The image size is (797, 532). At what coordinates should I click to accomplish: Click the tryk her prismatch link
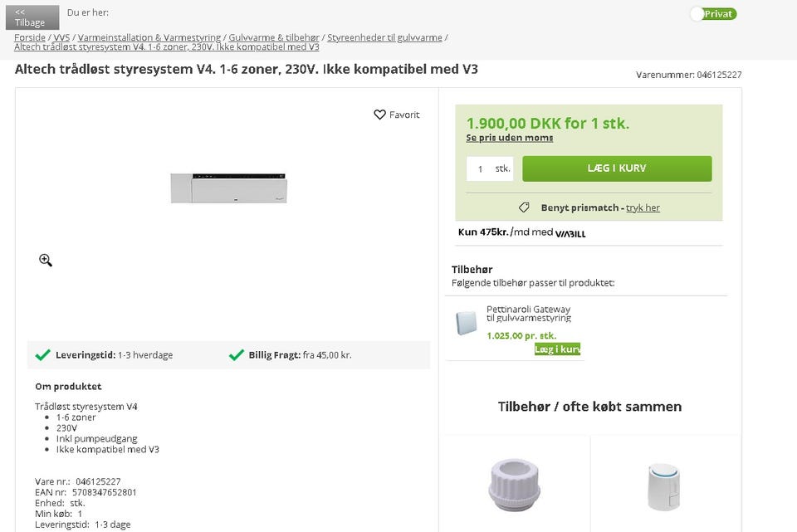[x=643, y=207]
